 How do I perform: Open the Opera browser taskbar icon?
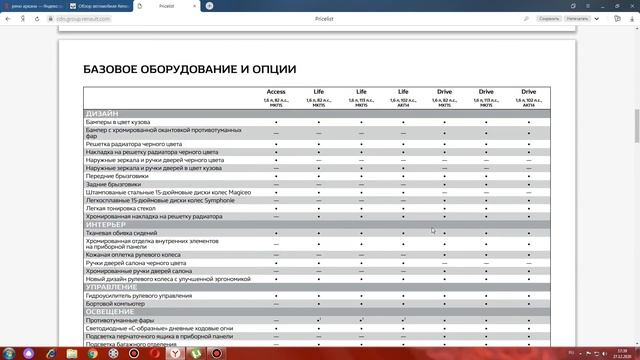point(155,353)
